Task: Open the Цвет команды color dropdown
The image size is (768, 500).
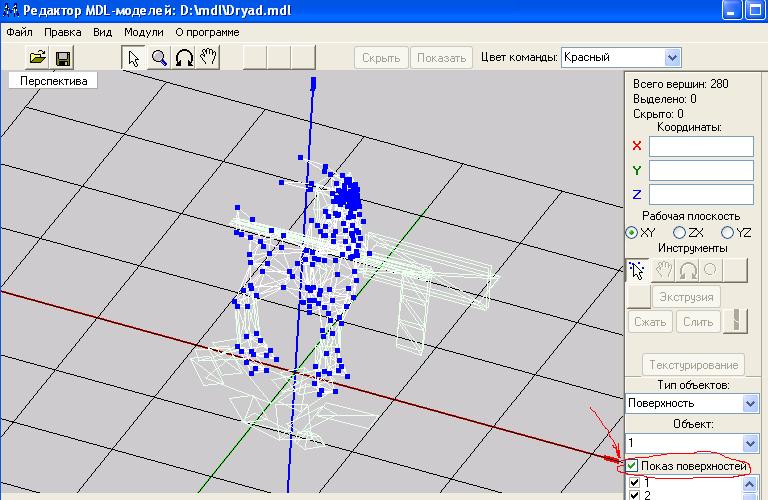Action: tap(672, 58)
